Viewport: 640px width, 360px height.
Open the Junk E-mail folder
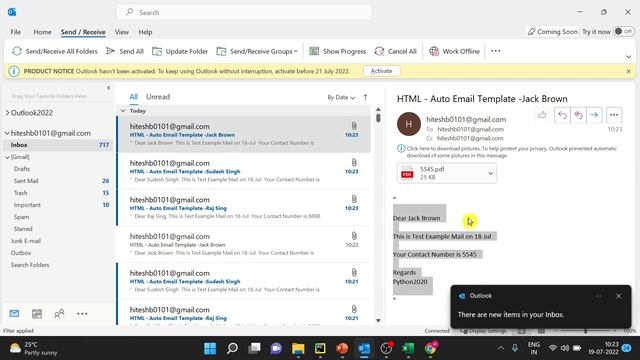(x=26, y=241)
